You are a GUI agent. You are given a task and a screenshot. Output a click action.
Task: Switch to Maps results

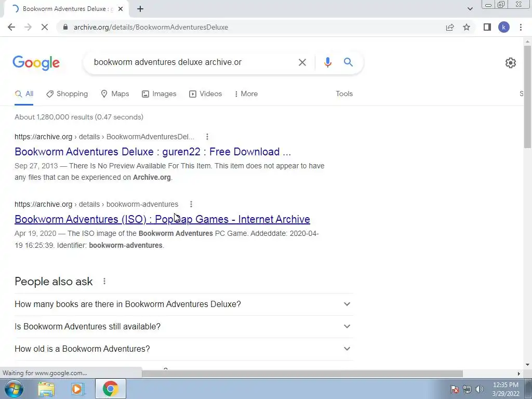(x=115, y=94)
